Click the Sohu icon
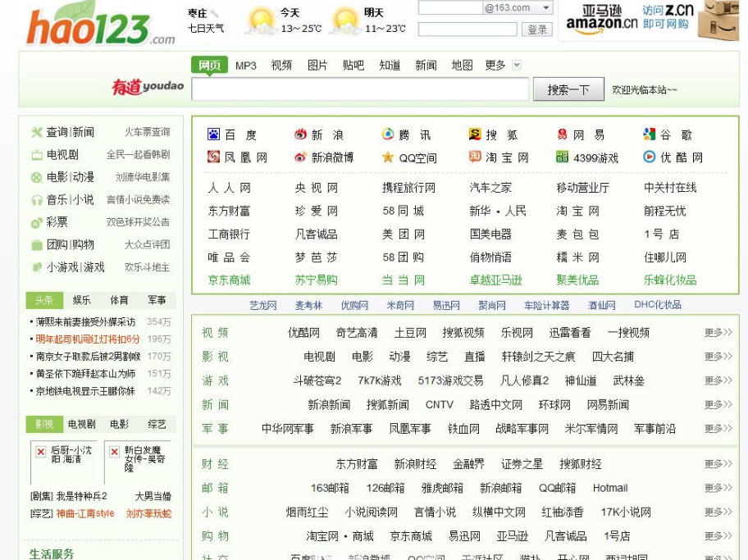 click(x=475, y=134)
